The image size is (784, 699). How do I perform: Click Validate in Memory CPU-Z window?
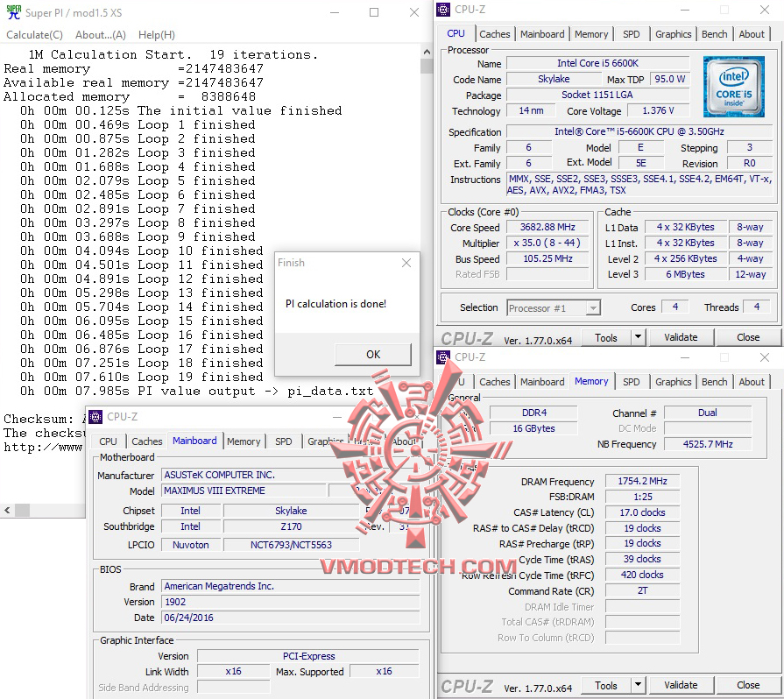point(681,685)
